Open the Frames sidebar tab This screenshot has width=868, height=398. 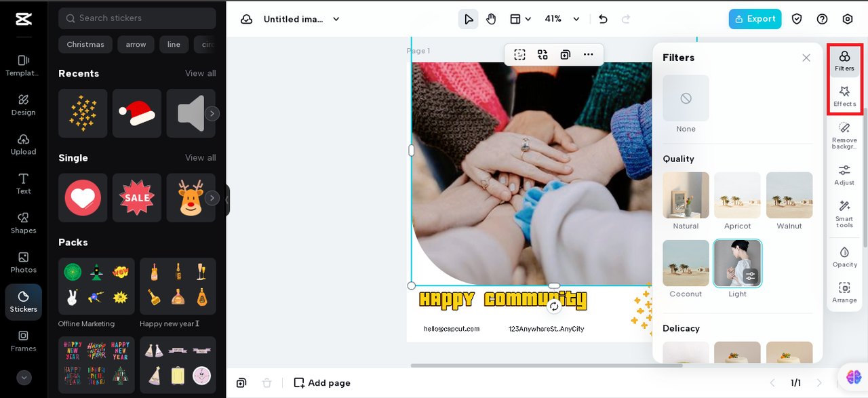click(x=23, y=341)
